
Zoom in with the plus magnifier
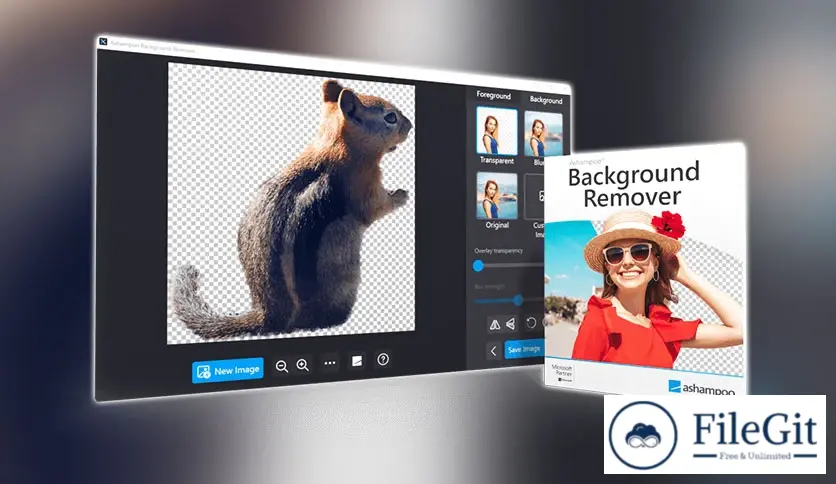tap(302, 365)
